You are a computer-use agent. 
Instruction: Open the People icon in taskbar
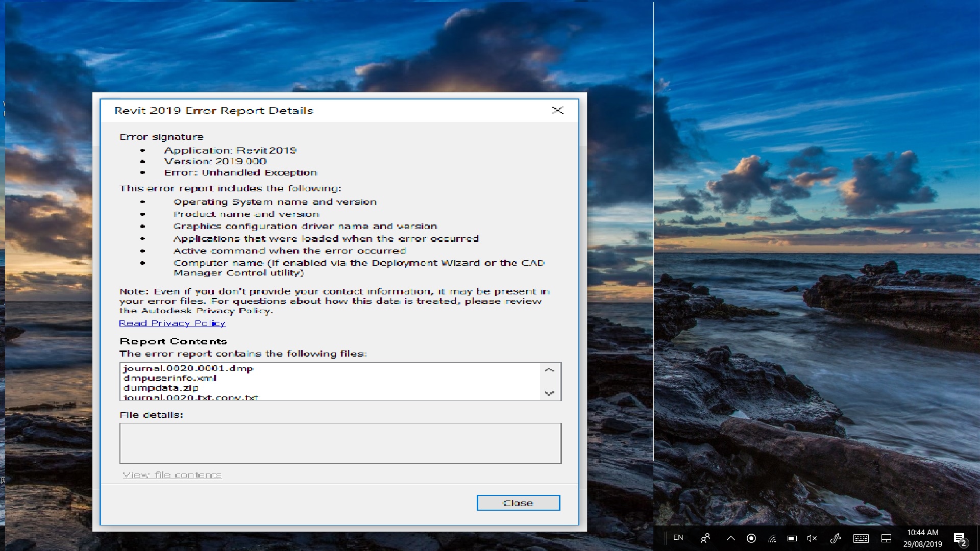(x=705, y=538)
